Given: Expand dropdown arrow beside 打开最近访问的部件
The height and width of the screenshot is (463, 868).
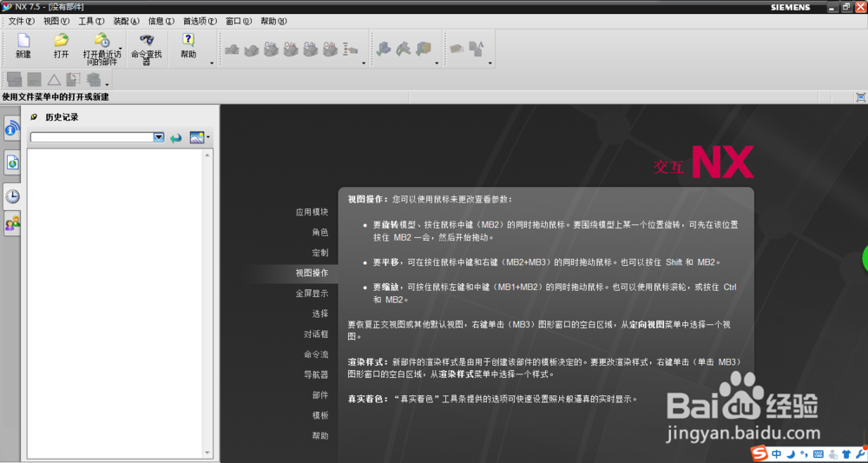Looking at the screenshot, I should tap(120, 49).
